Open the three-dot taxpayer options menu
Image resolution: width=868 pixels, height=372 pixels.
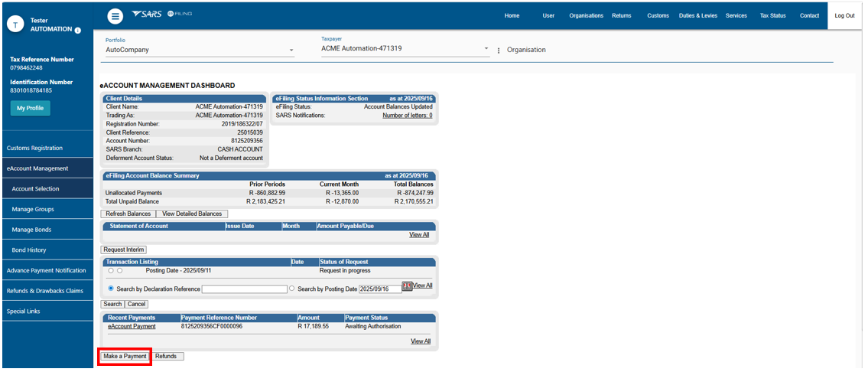click(499, 51)
